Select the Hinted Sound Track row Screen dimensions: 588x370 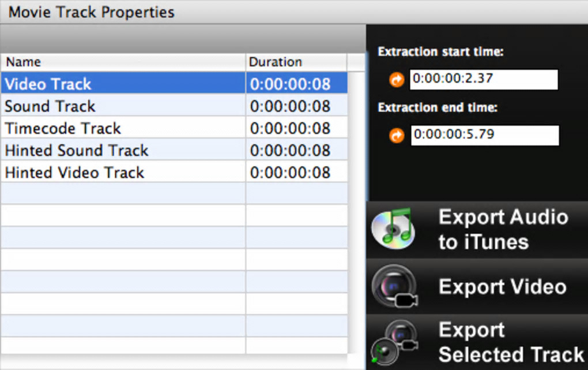[124, 151]
